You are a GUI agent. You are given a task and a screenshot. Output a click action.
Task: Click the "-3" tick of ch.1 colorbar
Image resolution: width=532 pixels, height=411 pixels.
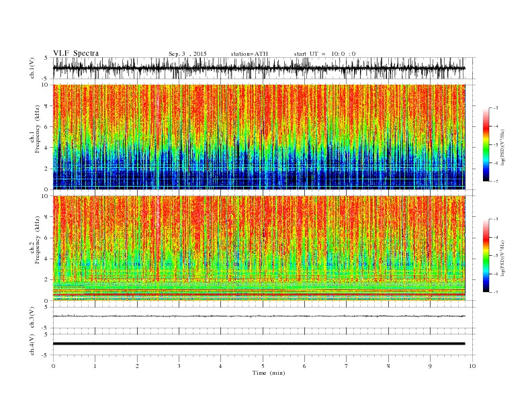(x=496, y=108)
